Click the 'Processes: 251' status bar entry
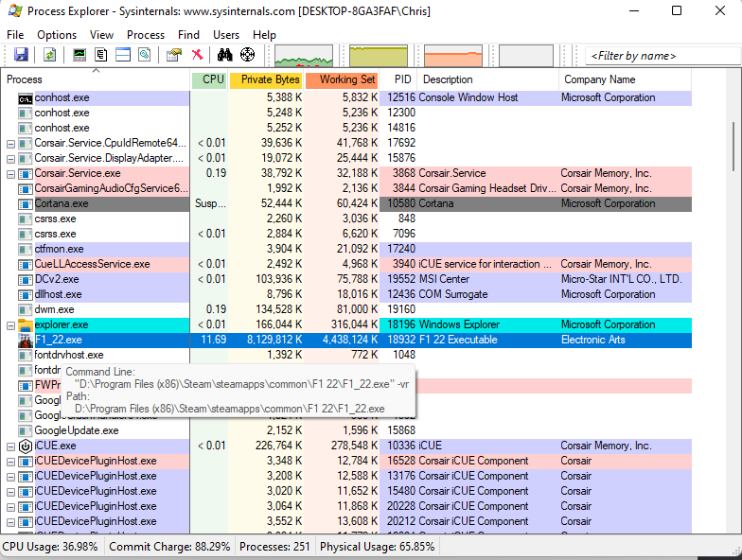 point(274,547)
